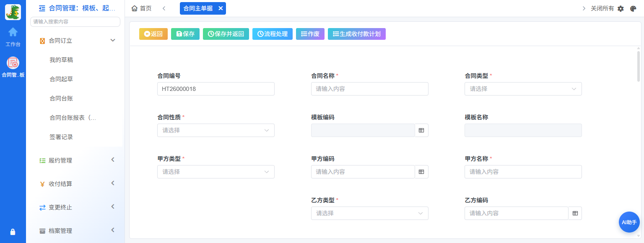Open the theme palette icon

(x=634, y=8)
